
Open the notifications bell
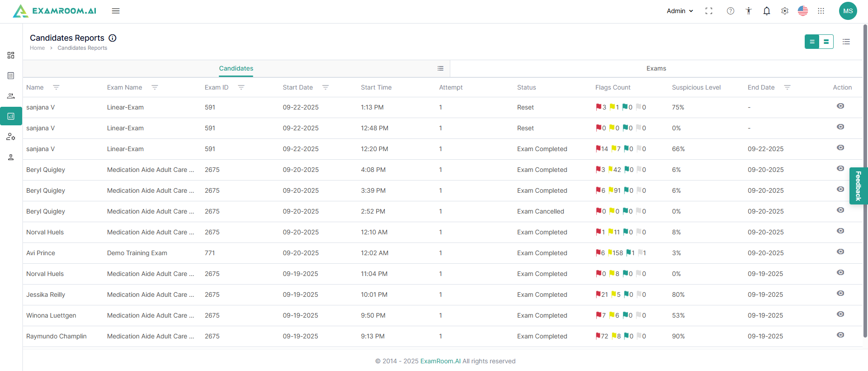767,11
